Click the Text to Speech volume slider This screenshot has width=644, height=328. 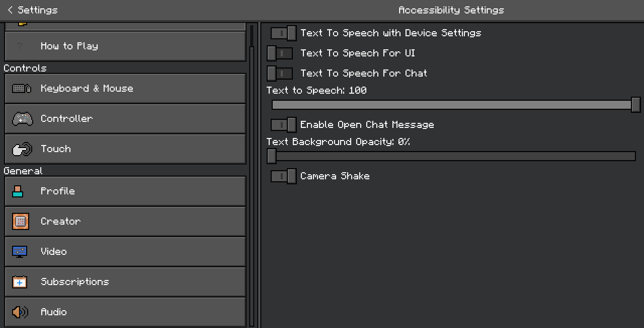click(453, 105)
